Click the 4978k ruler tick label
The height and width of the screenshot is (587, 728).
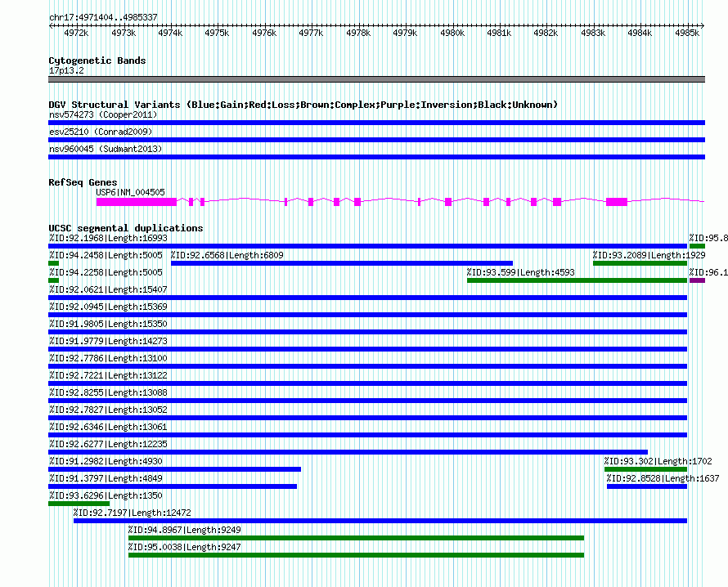(x=358, y=33)
